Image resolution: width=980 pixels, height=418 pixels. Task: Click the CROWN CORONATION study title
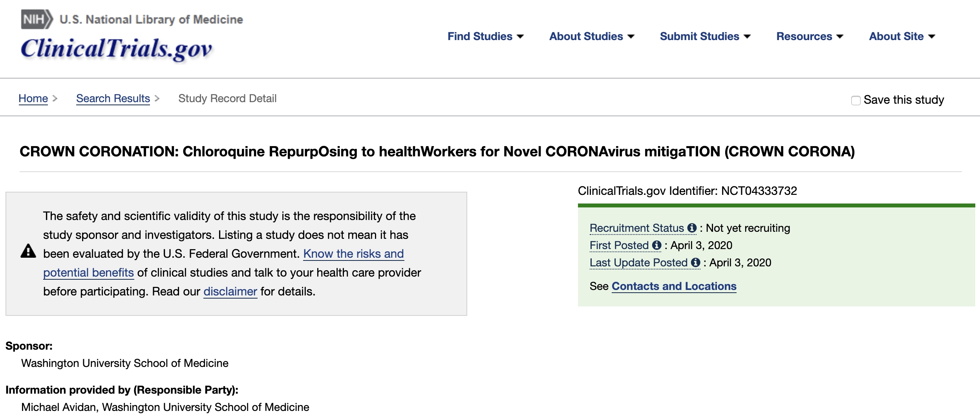437,151
